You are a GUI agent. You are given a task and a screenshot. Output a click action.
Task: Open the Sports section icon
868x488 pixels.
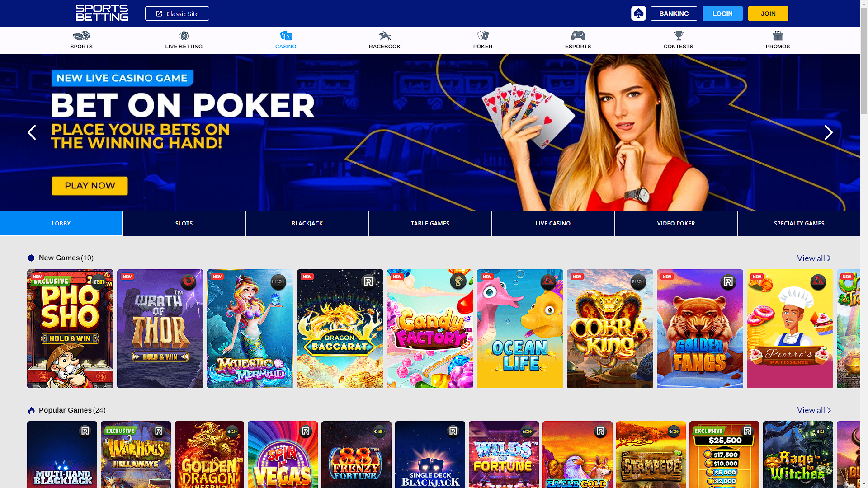[x=81, y=36]
